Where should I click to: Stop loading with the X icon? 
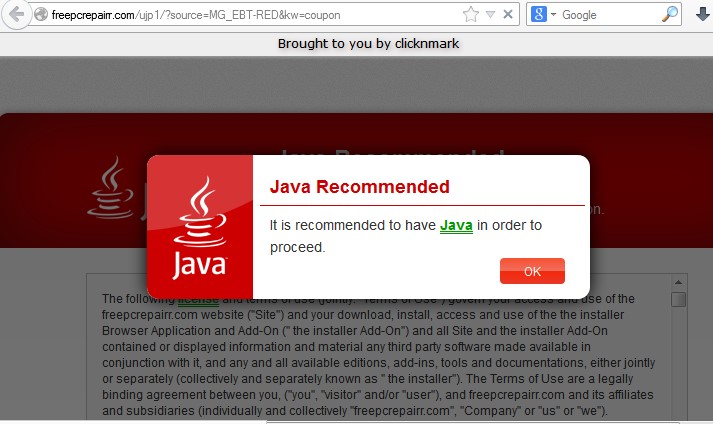508,15
